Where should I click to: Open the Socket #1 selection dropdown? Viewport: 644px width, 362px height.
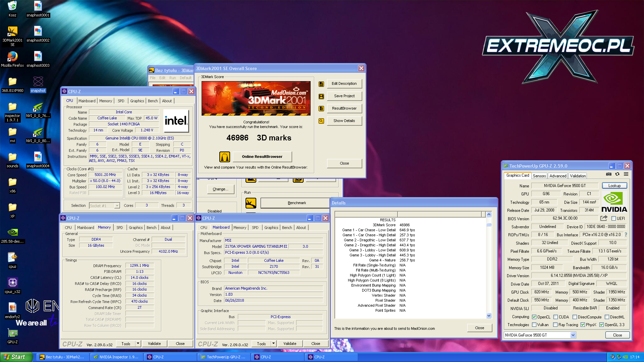coord(117,206)
